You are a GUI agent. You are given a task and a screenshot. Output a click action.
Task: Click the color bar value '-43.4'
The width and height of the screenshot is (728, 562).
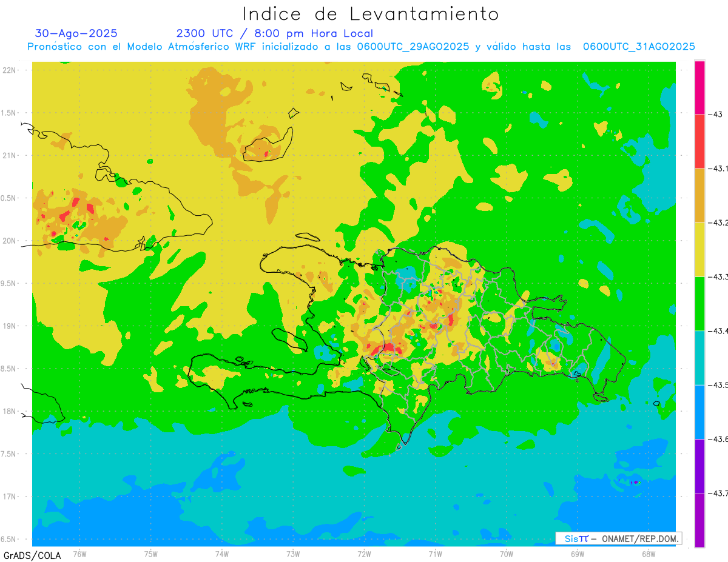click(x=718, y=330)
